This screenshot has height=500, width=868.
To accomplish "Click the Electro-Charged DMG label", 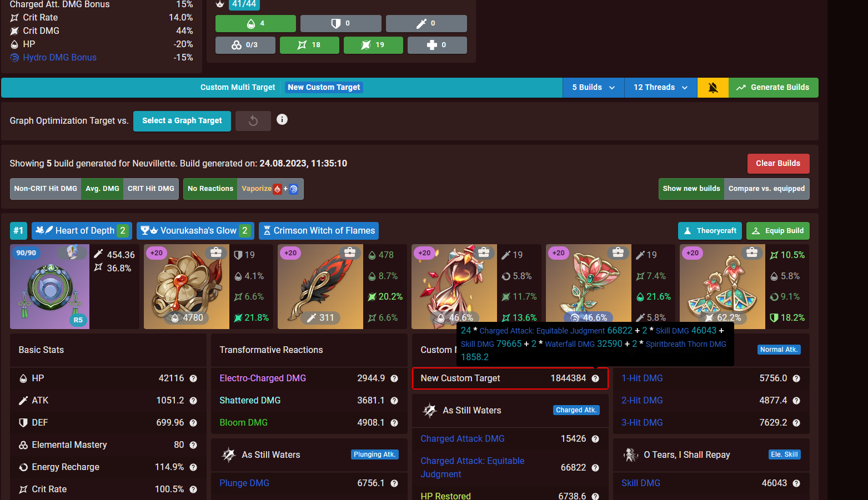I will coord(263,378).
